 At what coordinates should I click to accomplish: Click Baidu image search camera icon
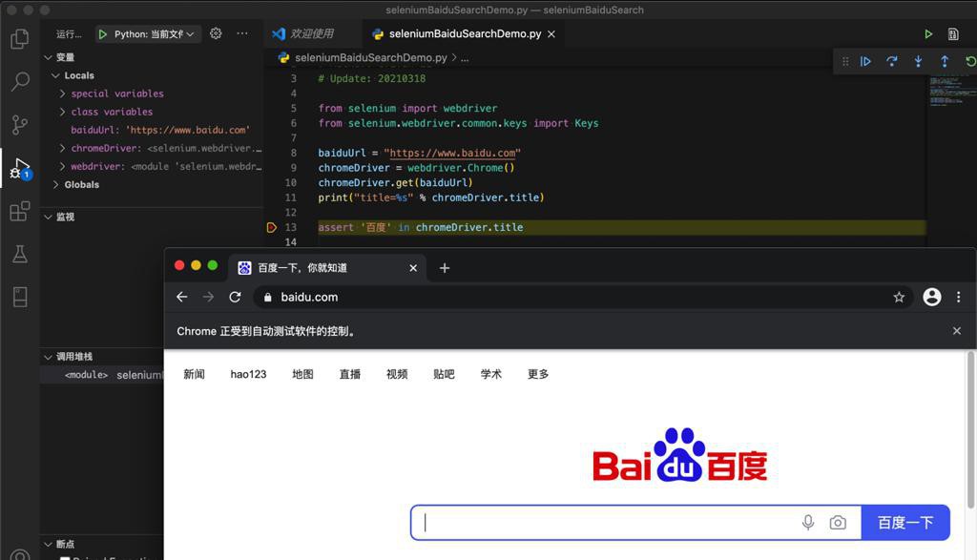pos(838,522)
